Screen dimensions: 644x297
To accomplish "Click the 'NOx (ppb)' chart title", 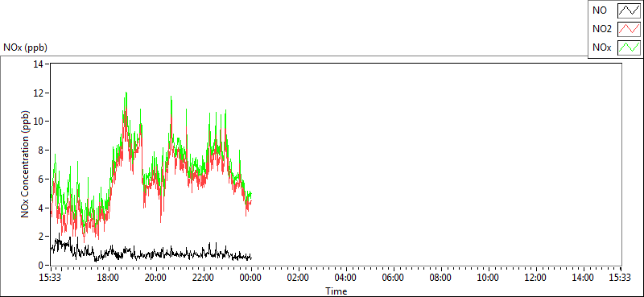I will tap(25, 47).
